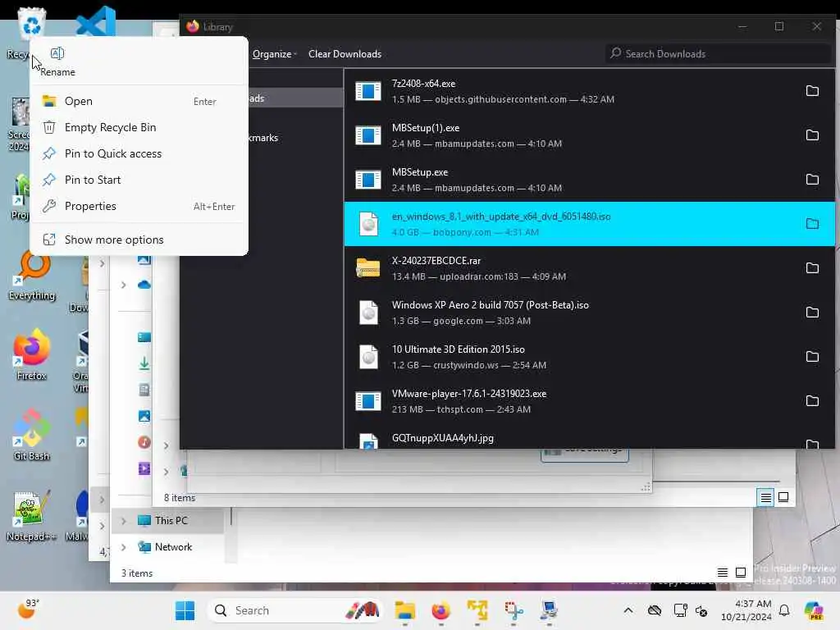Choose Pin to Quick access
The width and height of the screenshot is (840, 630).
coord(139,153)
